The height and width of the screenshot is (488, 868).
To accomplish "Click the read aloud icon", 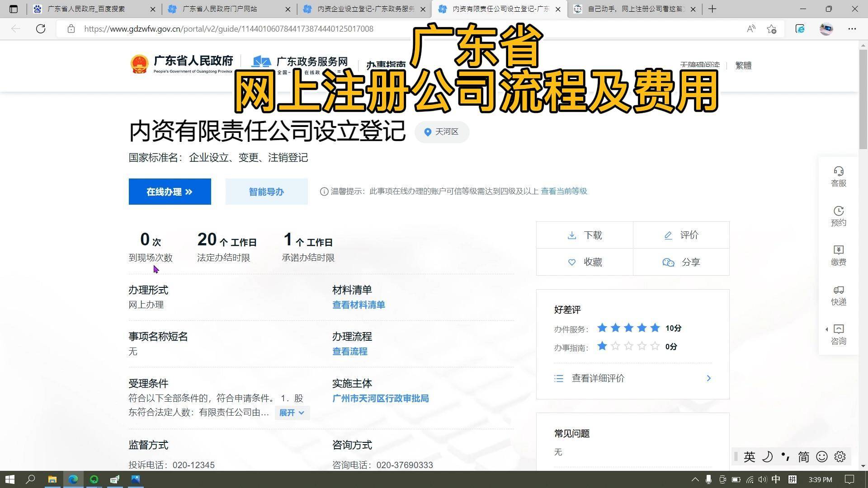I will 751,29.
